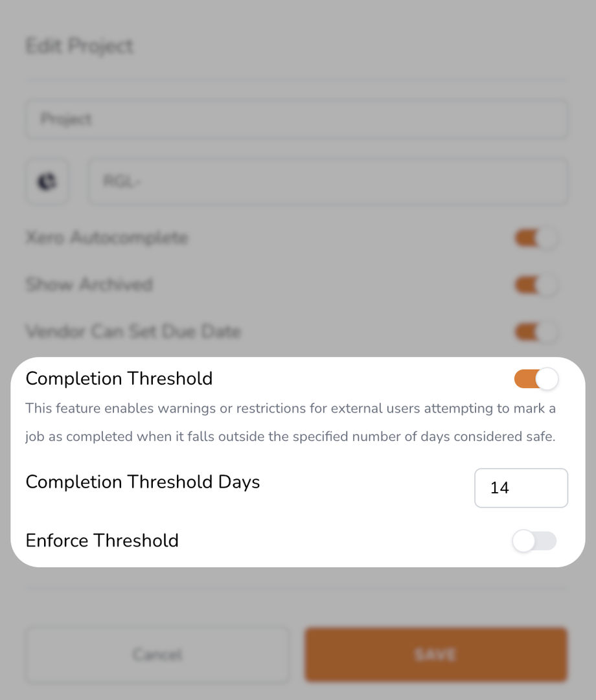Click the Vendor Can Set Due Date label
This screenshot has height=700, width=596.
133,332
